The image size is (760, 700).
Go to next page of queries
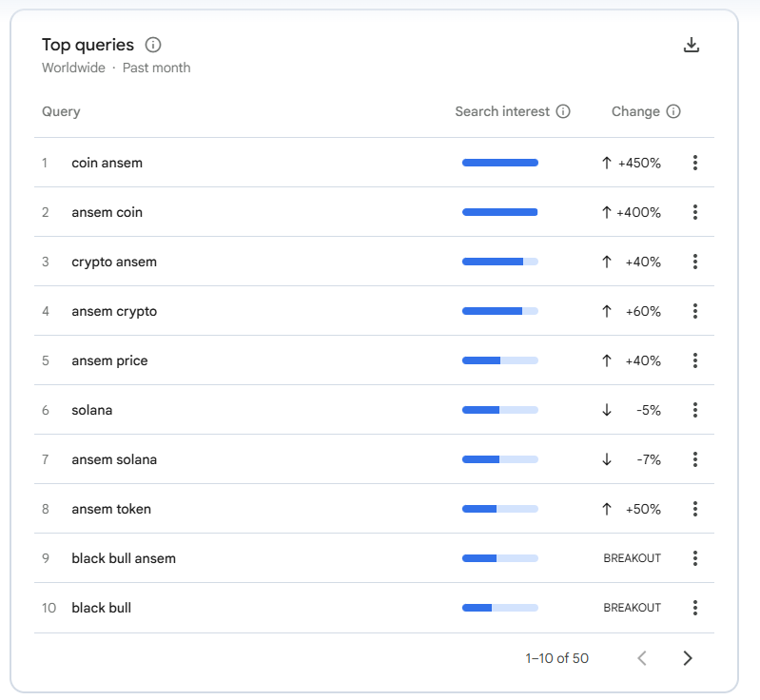688,658
